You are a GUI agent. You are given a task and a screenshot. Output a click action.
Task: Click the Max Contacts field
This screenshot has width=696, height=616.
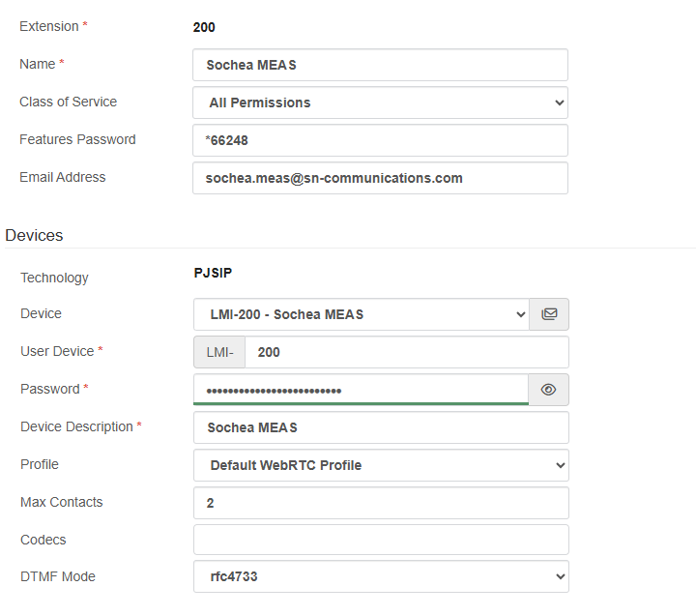pos(381,503)
